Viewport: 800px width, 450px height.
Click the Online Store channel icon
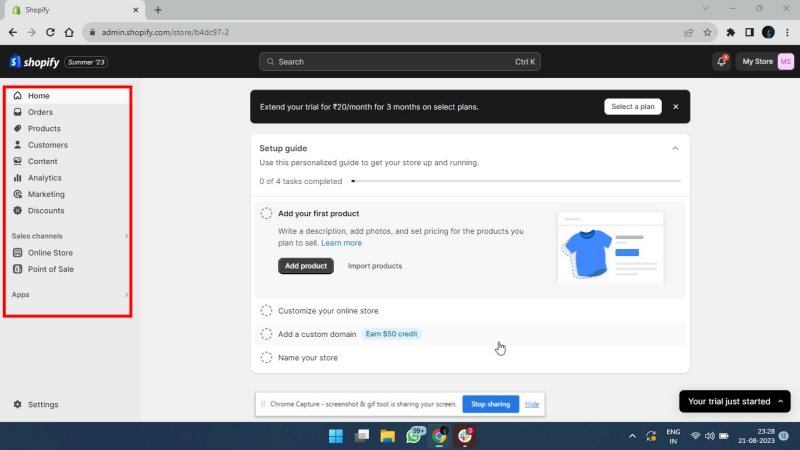(x=17, y=253)
